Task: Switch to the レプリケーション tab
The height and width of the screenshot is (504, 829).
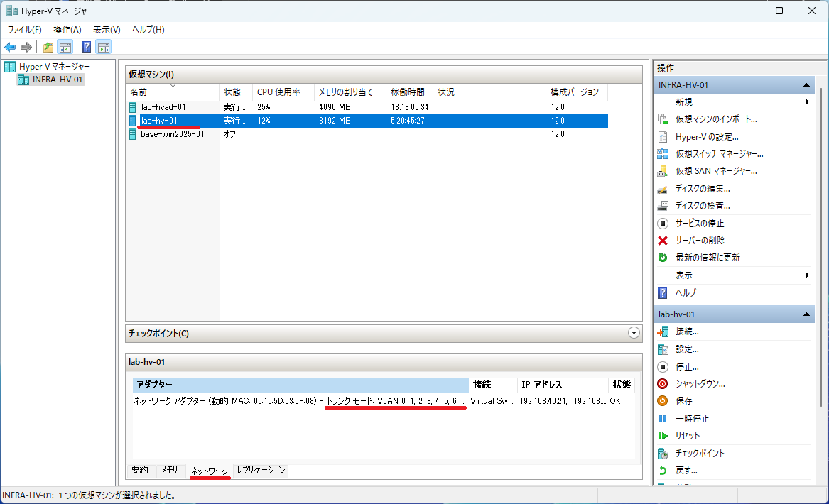Action: click(x=261, y=470)
